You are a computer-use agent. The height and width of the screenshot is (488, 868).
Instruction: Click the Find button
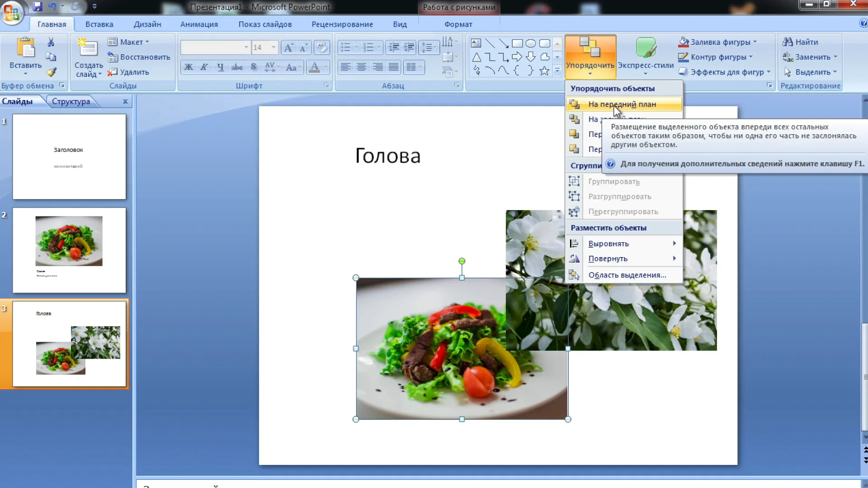point(801,42)
